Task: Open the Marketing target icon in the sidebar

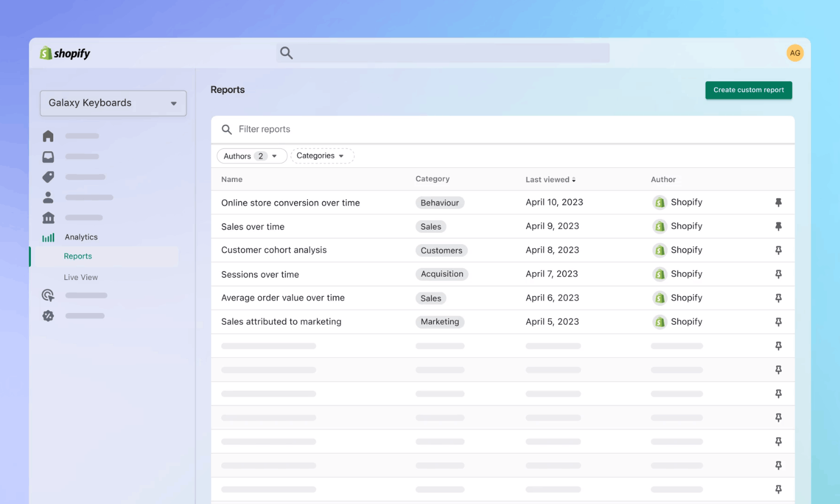Action: [48, 295]
